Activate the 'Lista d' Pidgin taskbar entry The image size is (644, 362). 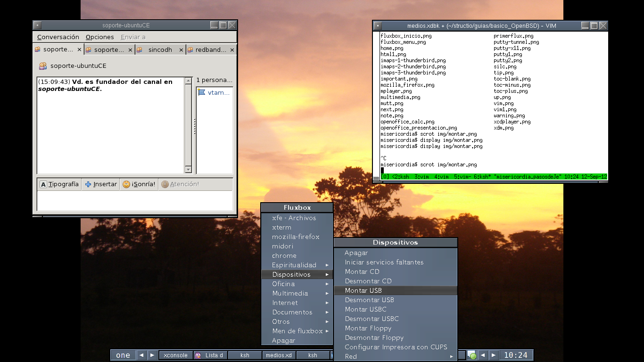tap(210, 355)
